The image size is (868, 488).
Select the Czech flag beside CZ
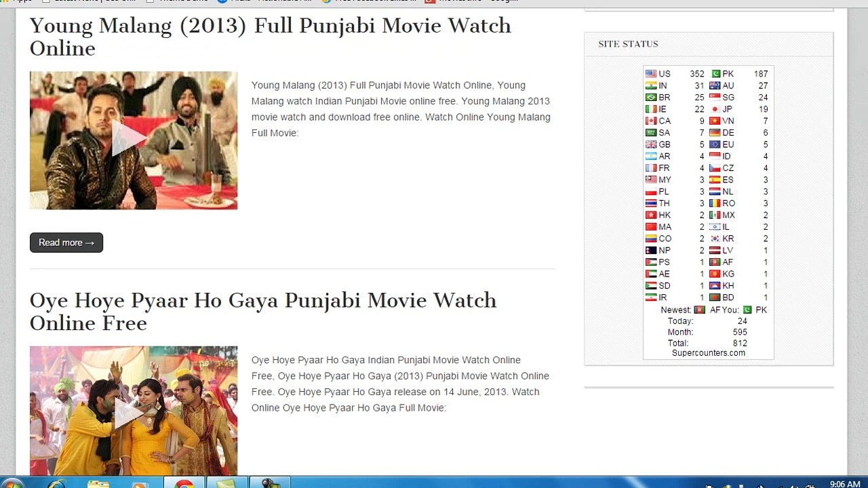coord(715,168)
